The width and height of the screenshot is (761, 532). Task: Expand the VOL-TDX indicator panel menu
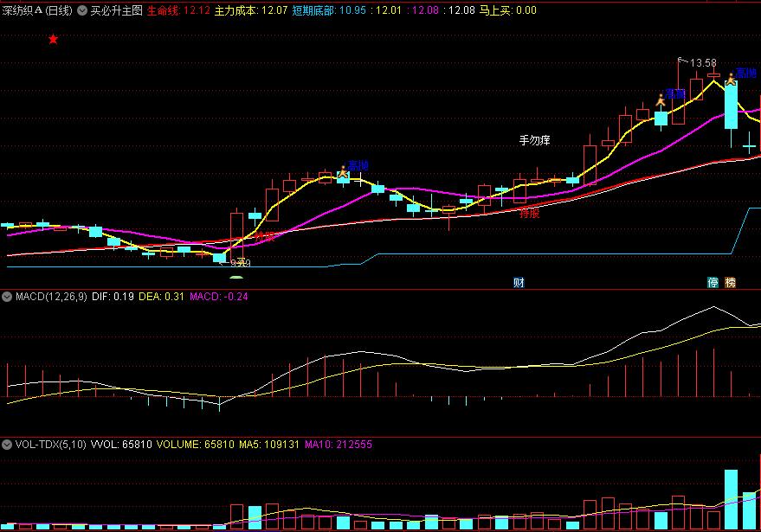pos(7,445)
